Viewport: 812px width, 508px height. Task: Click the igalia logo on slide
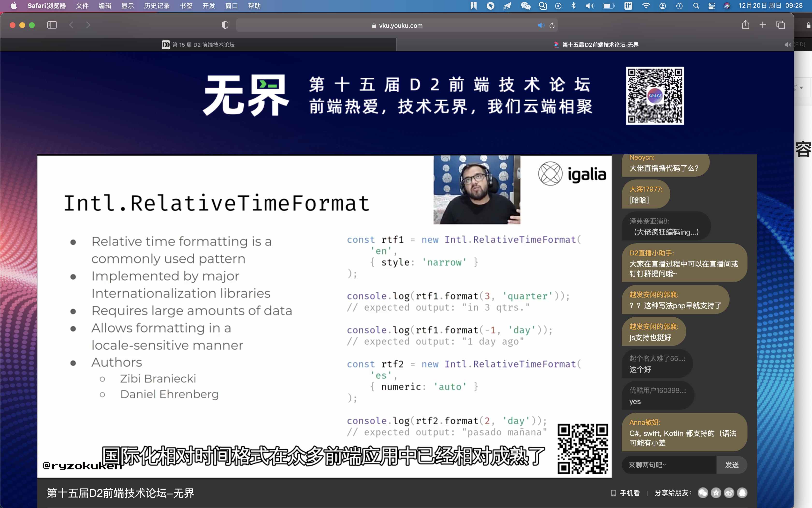click(x=572, y=174)
